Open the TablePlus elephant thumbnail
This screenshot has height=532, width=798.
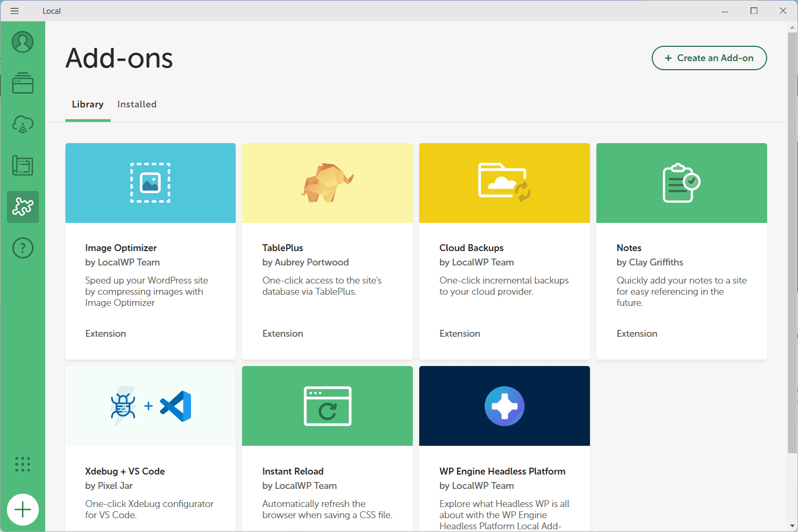coord(327,183)
